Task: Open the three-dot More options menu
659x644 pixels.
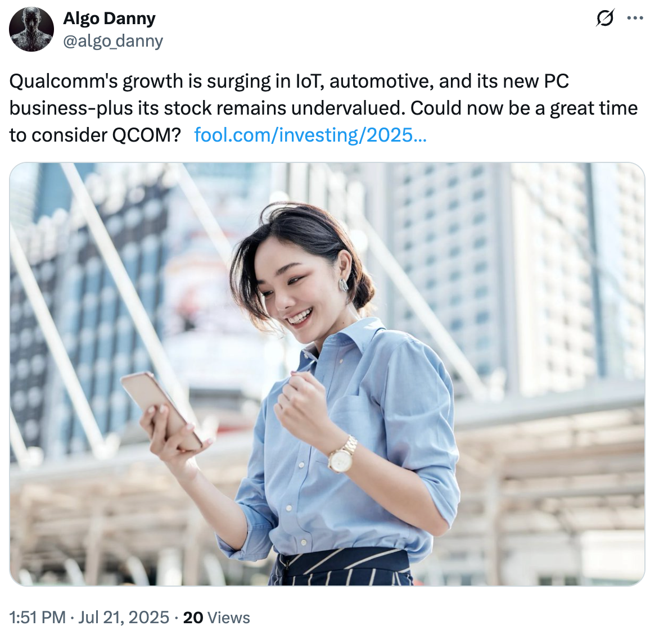Action: pos(635,17)
